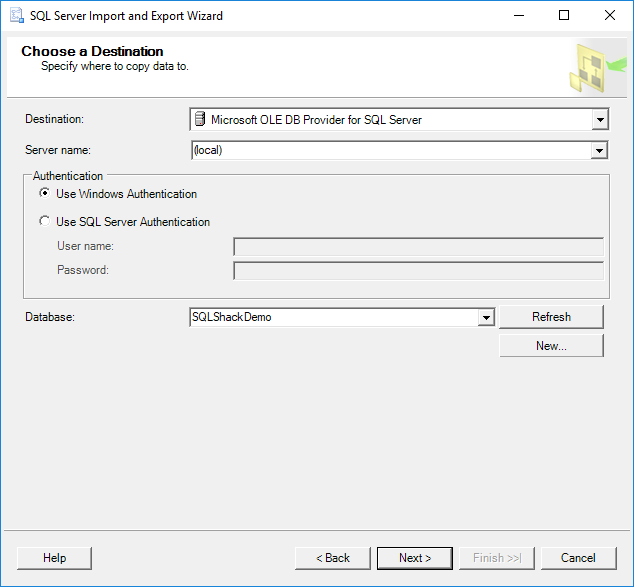Viewport: 634px width, 587px height.
Task: Open Help for the wizard
Action: pos(55,558)
